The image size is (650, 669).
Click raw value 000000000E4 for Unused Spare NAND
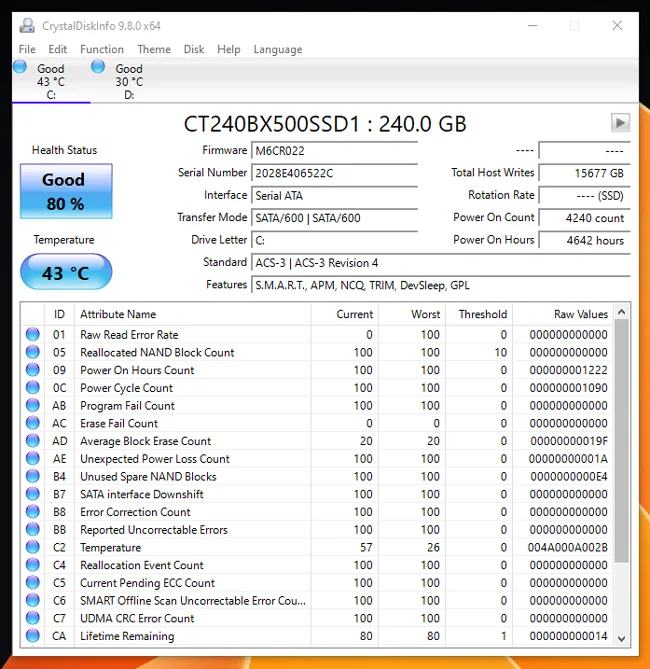click(569, 476)
